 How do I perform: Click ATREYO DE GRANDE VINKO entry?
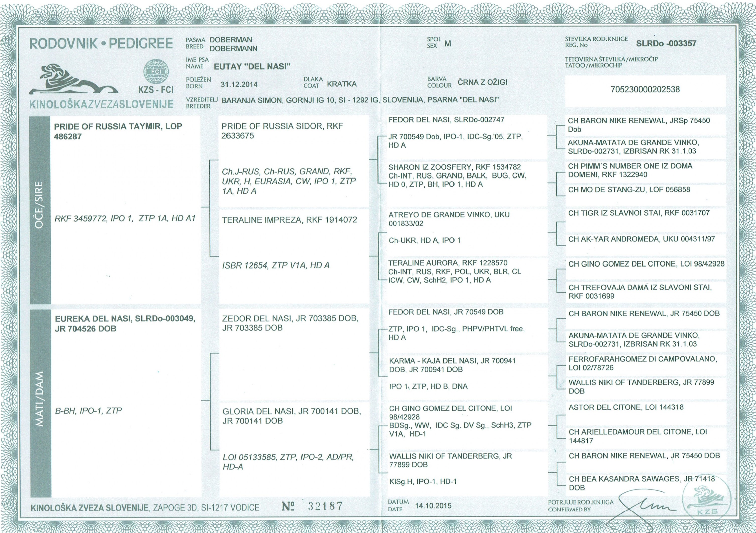449,219
